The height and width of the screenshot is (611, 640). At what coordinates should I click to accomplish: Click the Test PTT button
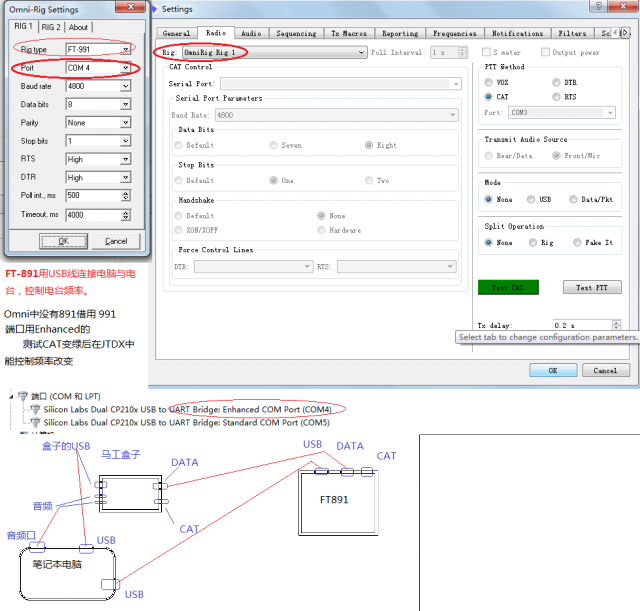click(x=592, y=287)
